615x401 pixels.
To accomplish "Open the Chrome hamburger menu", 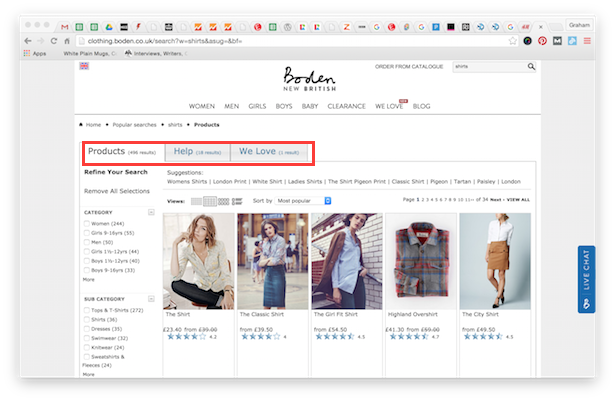I will (586, 40).
